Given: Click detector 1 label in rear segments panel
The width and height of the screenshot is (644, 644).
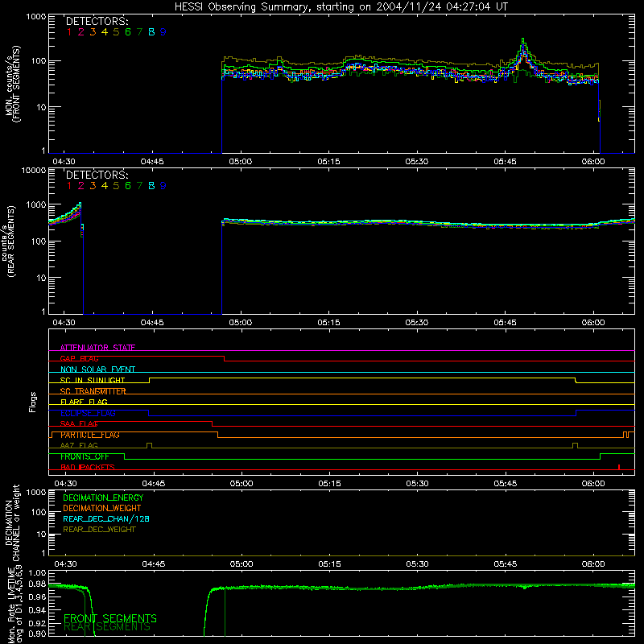Looking at the screenshot, I should pyautogui.click(x=69, y=186).
